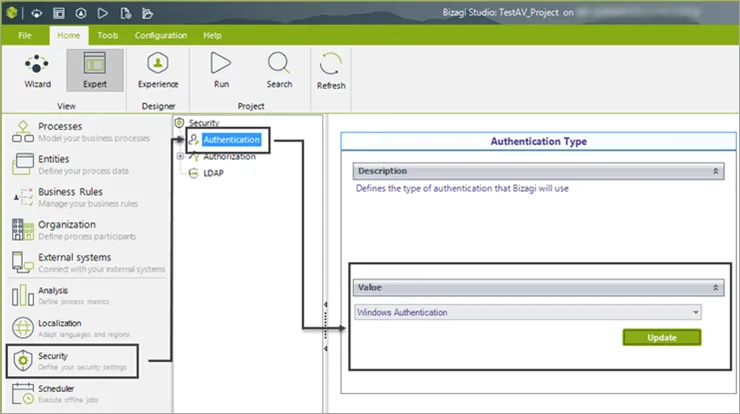Open the Help ribbon tab

[212, 35]
